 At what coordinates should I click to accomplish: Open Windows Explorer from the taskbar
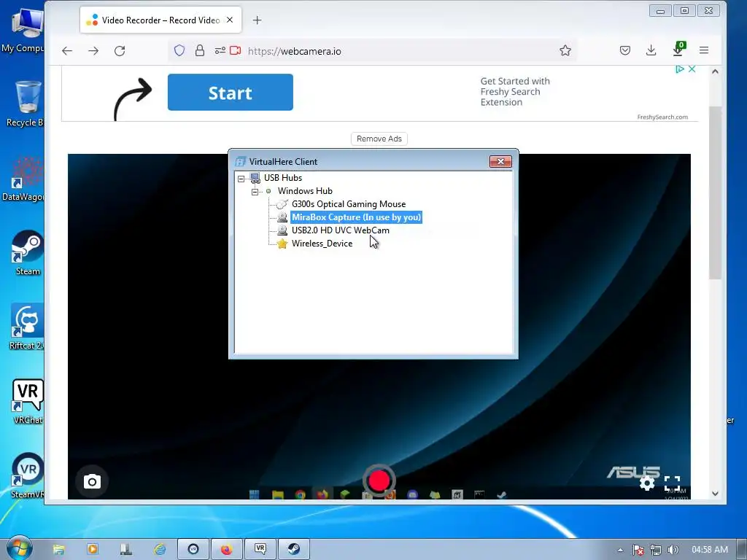point(58,549)
